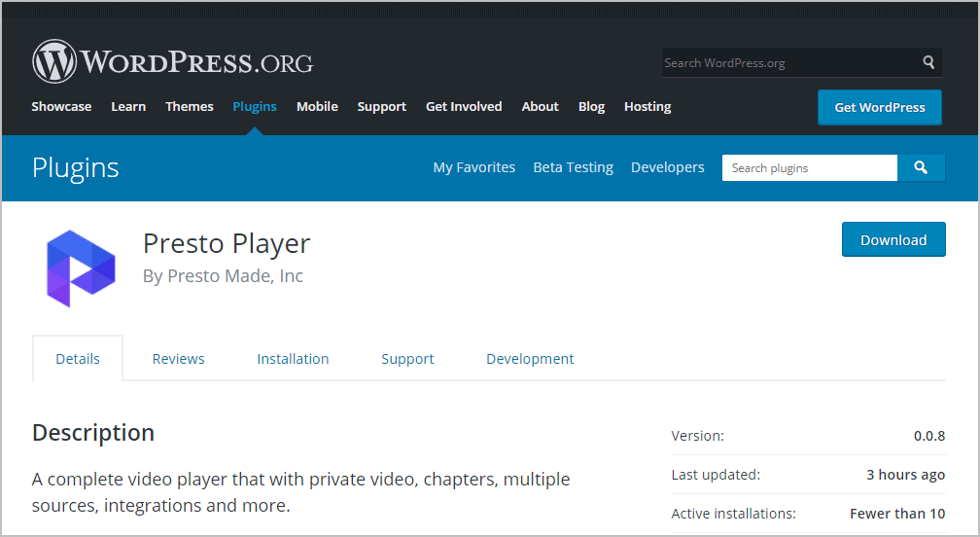Download the Presto Player plugin
The height and width of the screenshot is (537, 980).
893,239
